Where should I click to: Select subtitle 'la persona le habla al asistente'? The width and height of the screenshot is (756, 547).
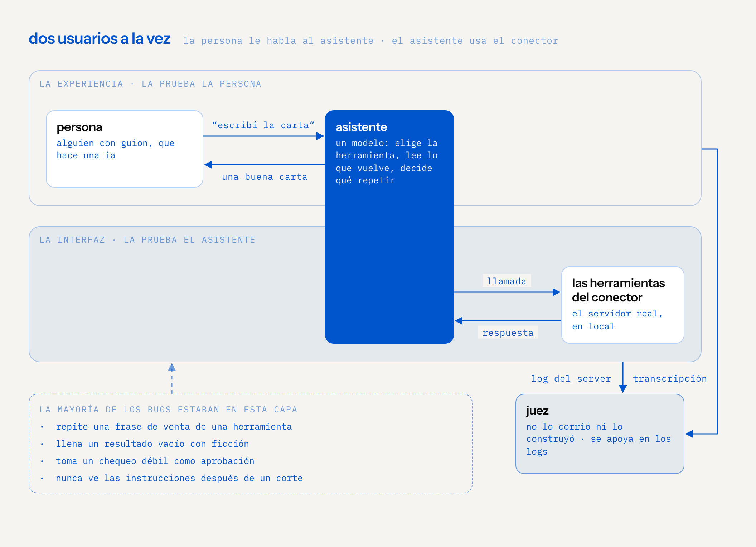[x=278, y=41]
